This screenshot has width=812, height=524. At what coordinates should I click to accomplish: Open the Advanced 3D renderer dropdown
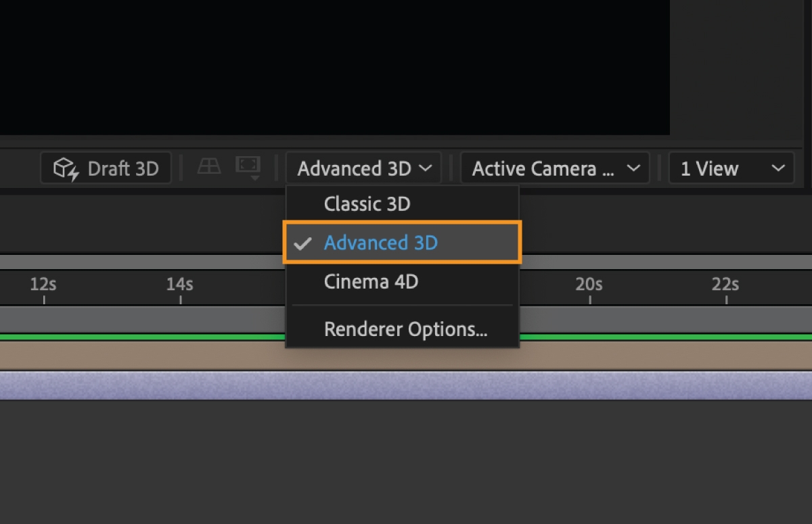click(x=363, y=168)
